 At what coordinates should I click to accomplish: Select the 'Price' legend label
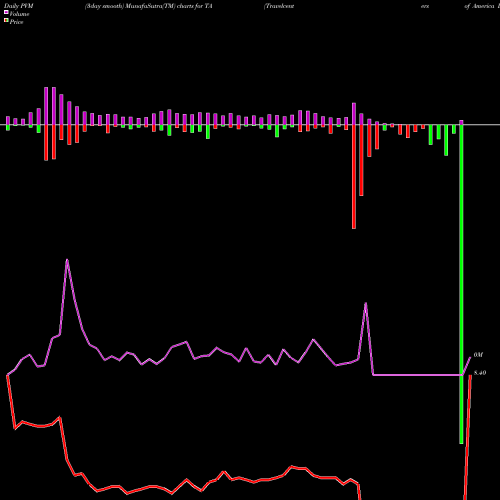click(16, 22)
